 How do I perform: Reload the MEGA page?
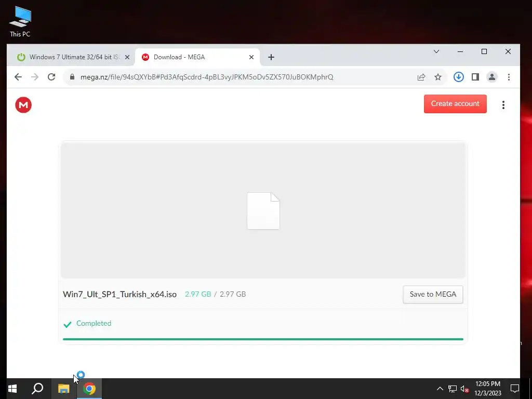[51, 77]
